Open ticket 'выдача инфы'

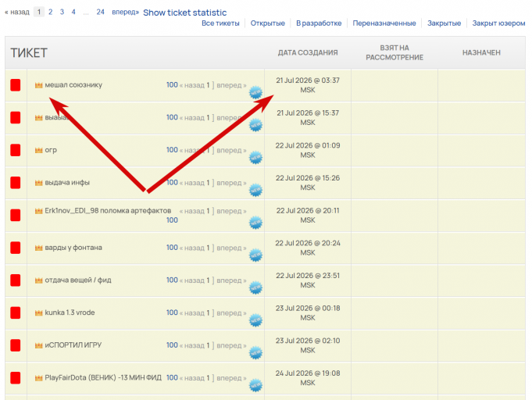(x=67, y=183)
